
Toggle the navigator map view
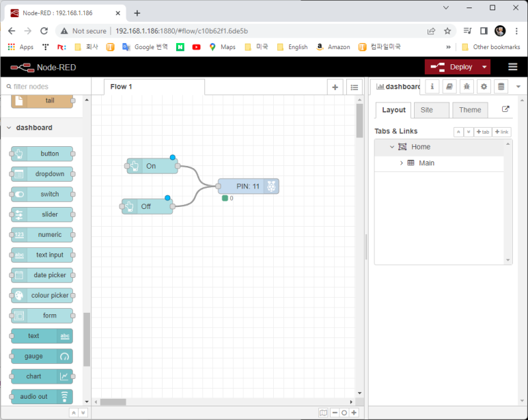click(x=323, y=412)
